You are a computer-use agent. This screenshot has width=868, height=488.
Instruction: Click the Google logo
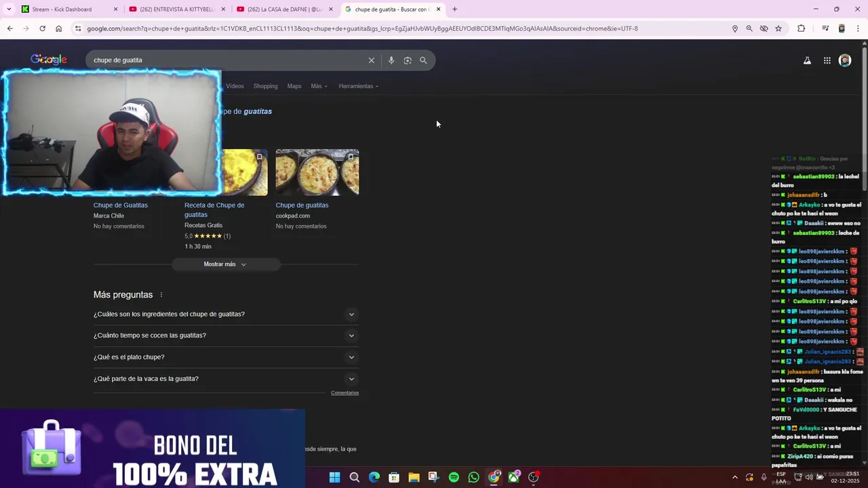tap(49, 60)
